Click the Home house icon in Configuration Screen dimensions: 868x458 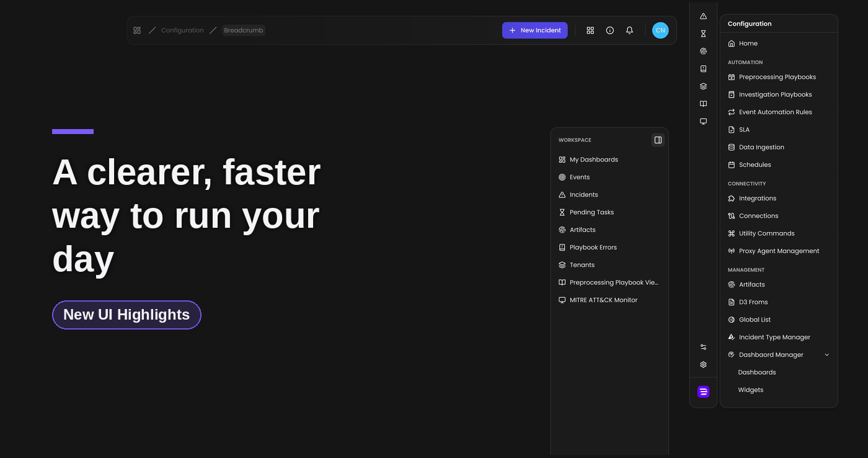[732, 43]
